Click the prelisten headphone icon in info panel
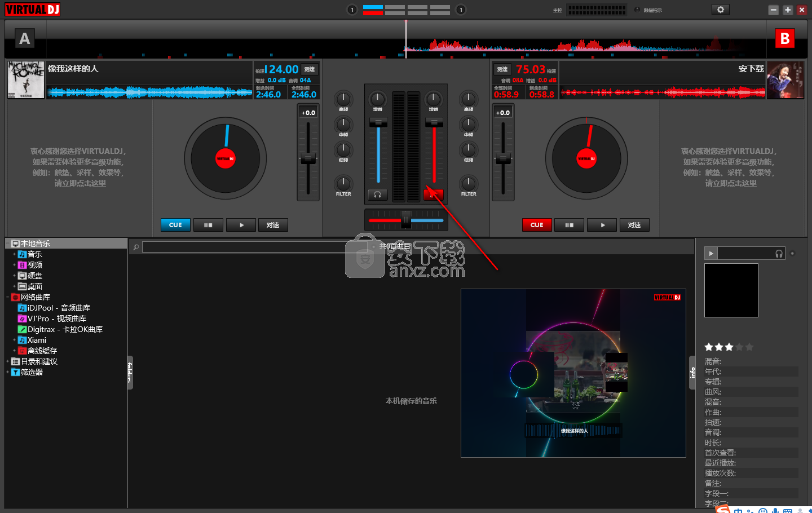The image size is (812, 513). click(779, 254)
